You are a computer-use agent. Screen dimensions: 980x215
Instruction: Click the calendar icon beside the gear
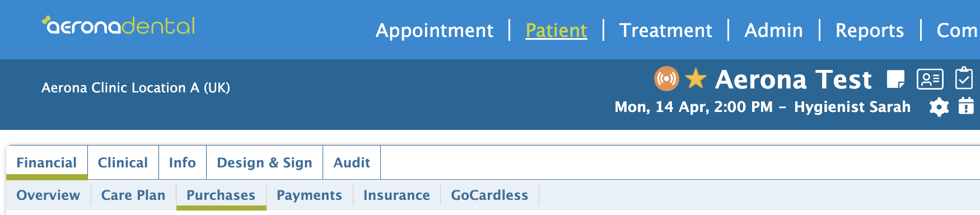(x=966, y=105)
